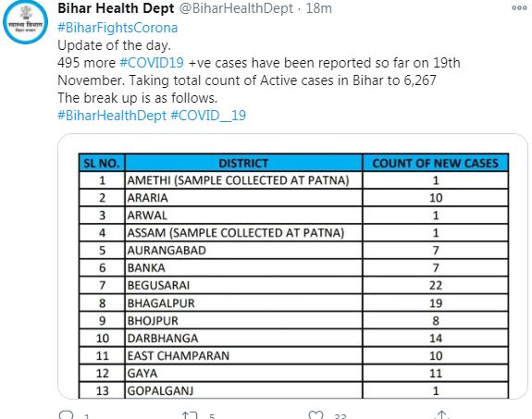Viewport: 532px width, 419px height.
Task: Click the DARBHANGA row in the table
Action: coord(293,339)
